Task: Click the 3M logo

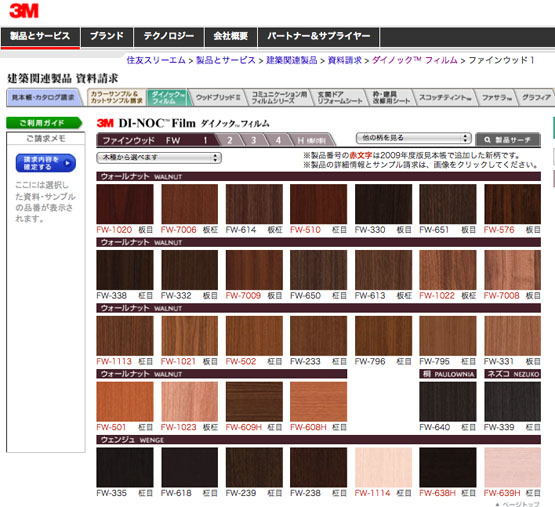Action: tap(24, 11)
